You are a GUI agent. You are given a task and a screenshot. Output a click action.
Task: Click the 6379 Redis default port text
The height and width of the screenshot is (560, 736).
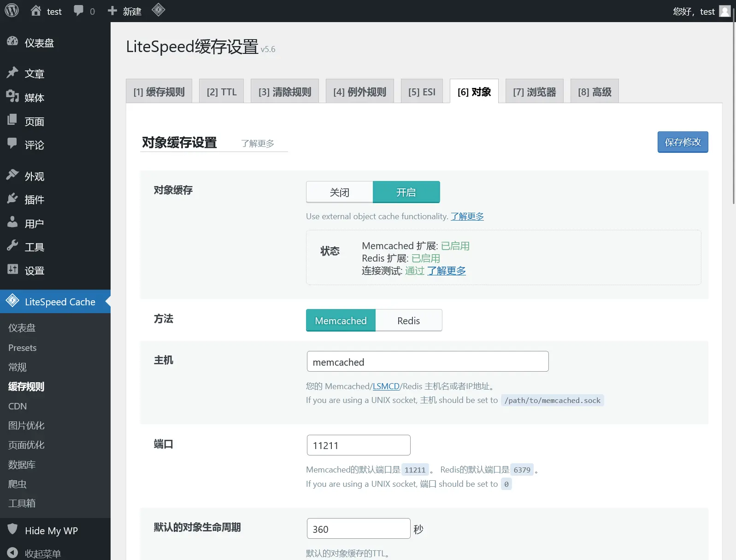(522, 470)
